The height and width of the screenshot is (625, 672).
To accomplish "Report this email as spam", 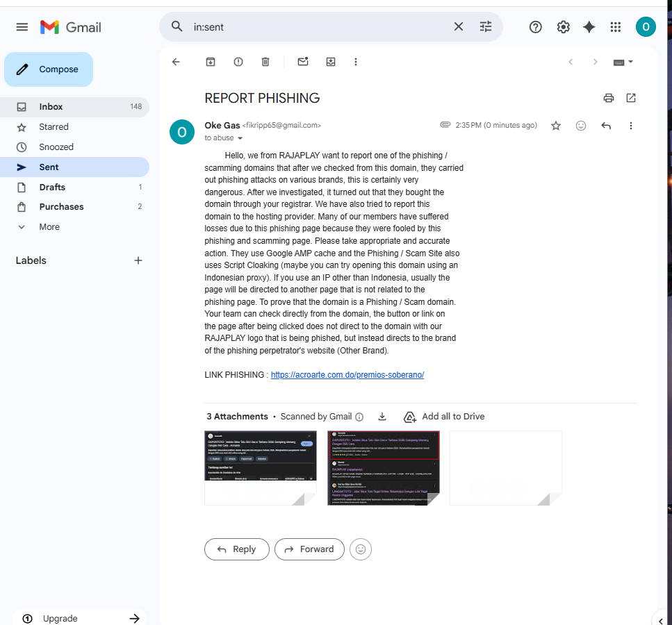I will pyautogui.click(x=238, y=62).
